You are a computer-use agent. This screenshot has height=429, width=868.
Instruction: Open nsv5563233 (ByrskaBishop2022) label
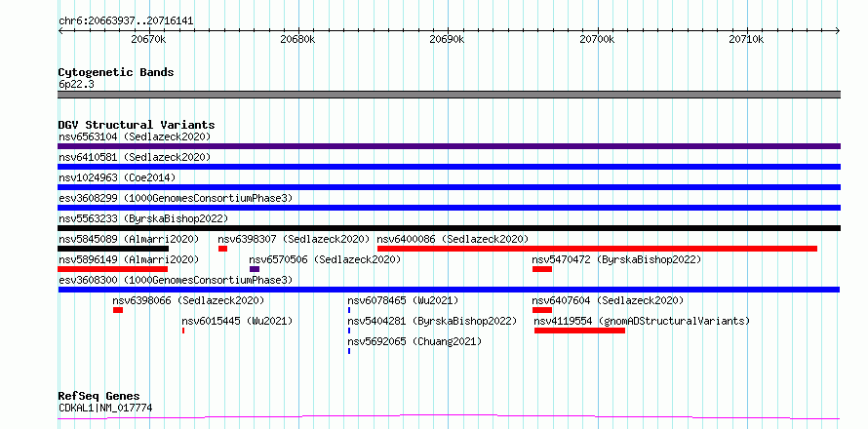[143, 218]
